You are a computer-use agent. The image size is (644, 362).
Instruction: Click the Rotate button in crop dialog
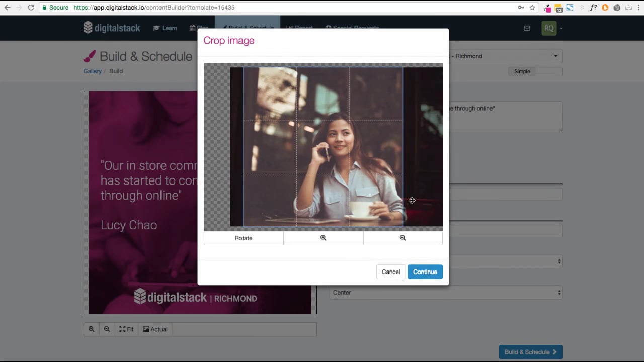click(244, 238)
